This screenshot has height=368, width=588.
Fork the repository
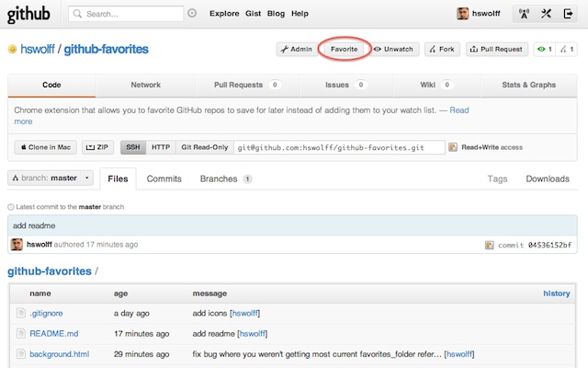point(442,49)
